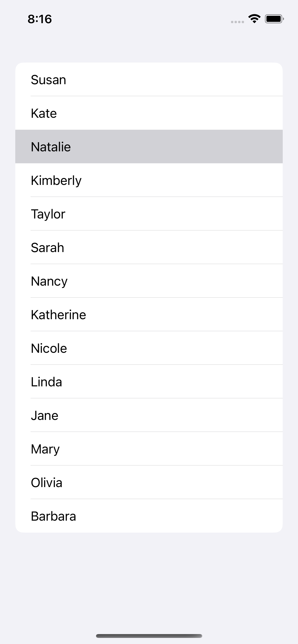Pick Nancy in the list

point(149,281)
